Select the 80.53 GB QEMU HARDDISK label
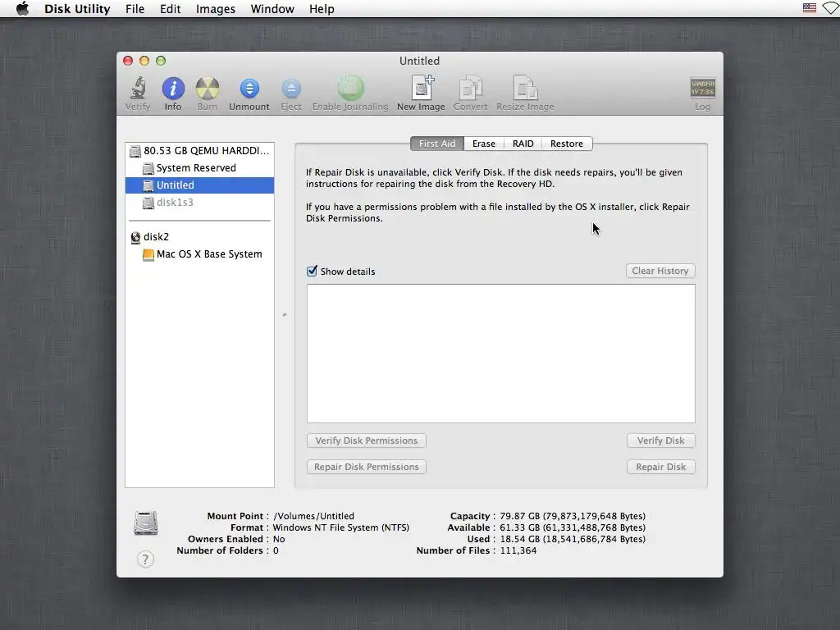840x630 pixels. (x=206, y=151)
